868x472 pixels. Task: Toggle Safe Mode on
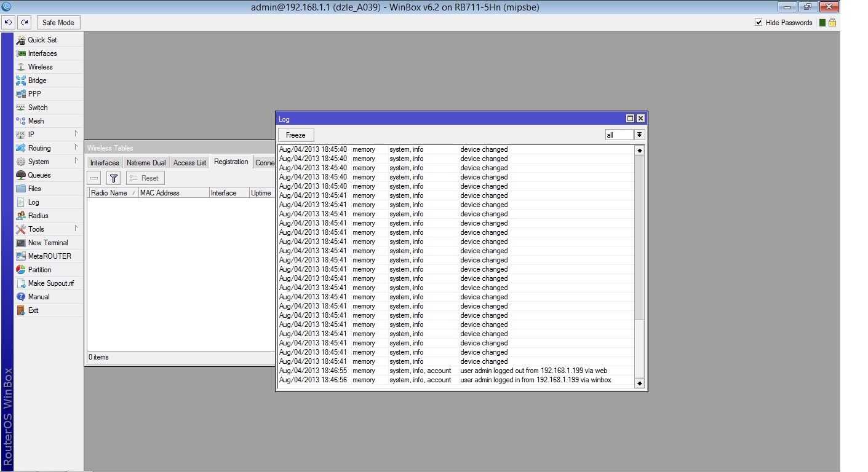click(58, 22)
